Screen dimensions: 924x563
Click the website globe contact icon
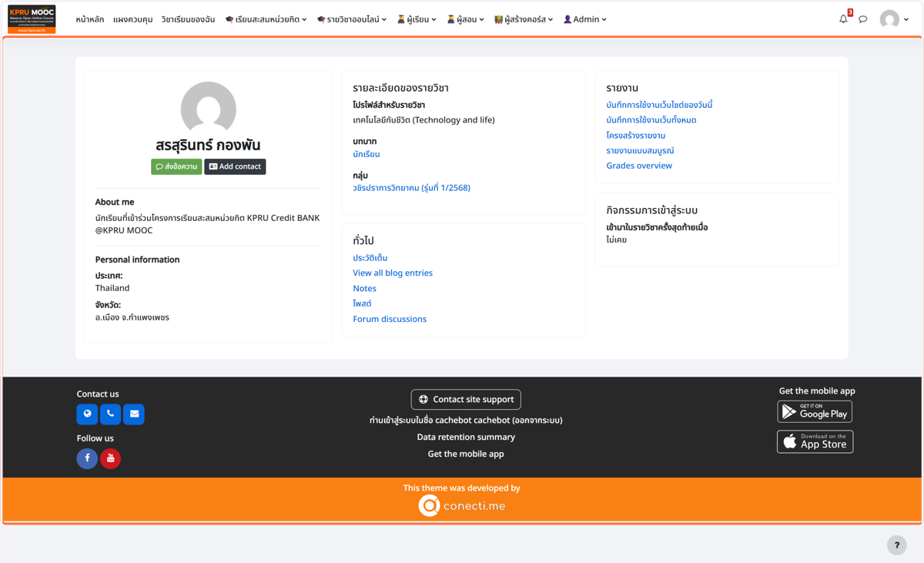point(87,414)
